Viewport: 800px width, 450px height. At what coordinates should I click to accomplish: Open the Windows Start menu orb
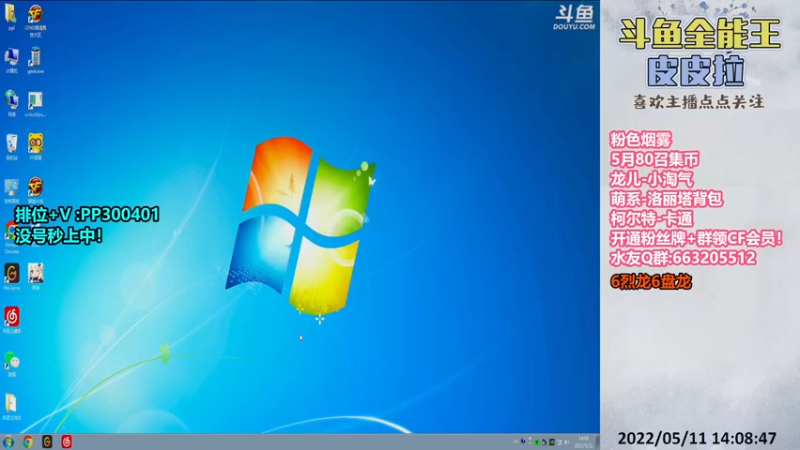pyautogui.click(x=8, y=442)
